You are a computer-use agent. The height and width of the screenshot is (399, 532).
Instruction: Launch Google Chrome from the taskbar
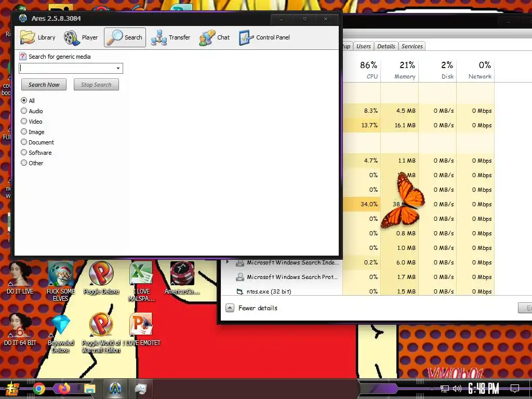coord(38,389)
